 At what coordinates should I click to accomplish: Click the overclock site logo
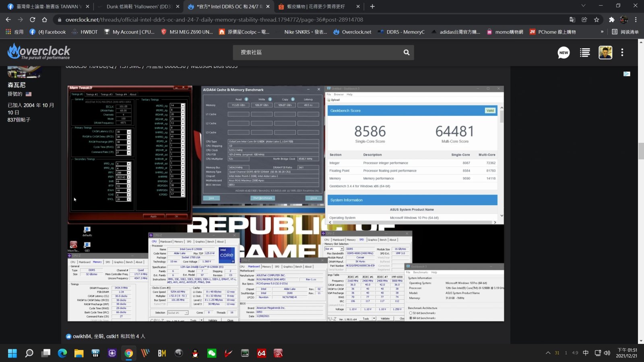pyautogui.click(x=39, y=52)
